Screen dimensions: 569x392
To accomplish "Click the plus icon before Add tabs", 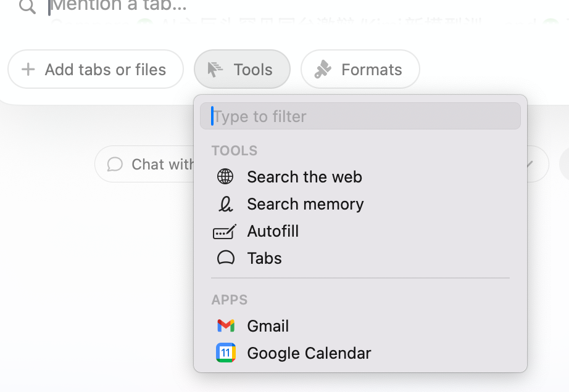I will click(28, 69).
